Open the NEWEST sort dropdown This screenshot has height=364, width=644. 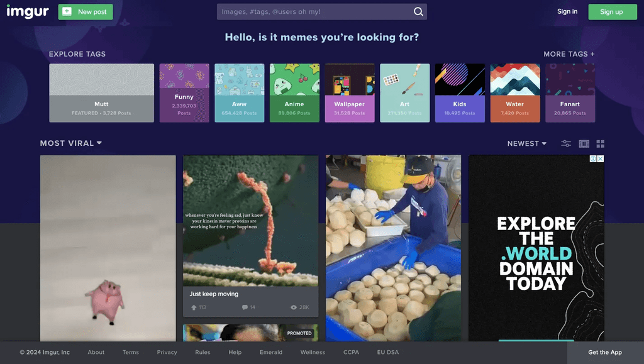point(526,143)
